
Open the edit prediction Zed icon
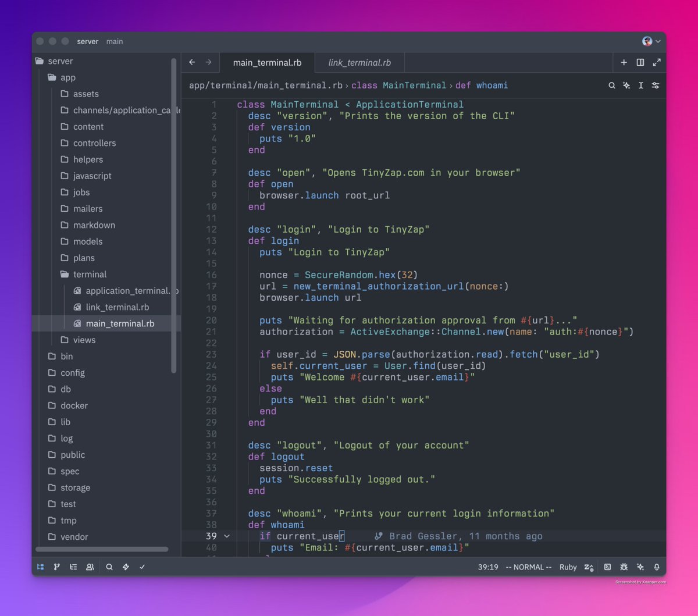589,567
